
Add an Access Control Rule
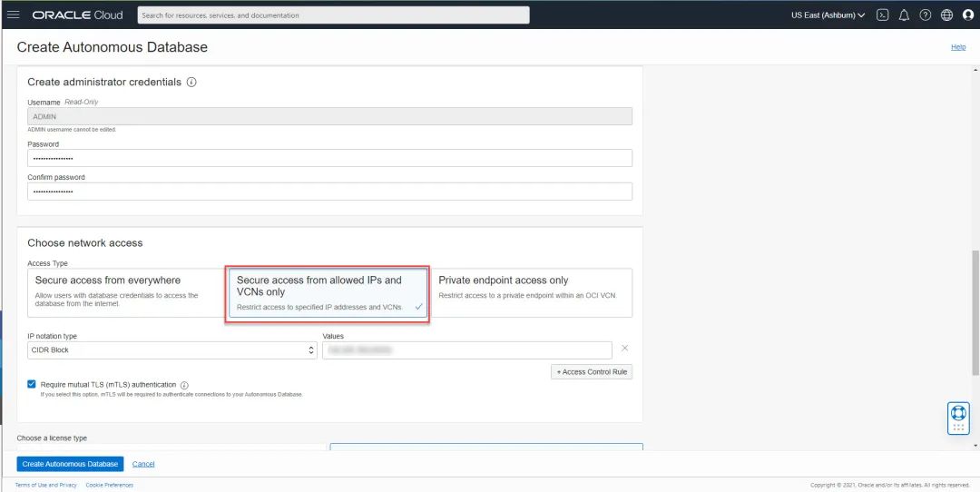[x=592, y=372]
